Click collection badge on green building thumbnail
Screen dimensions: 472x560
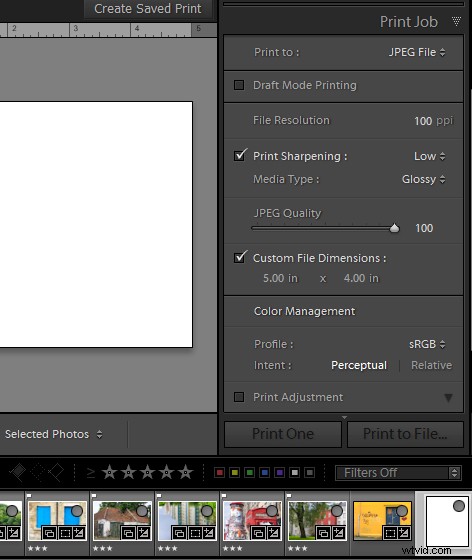[179, 534]
